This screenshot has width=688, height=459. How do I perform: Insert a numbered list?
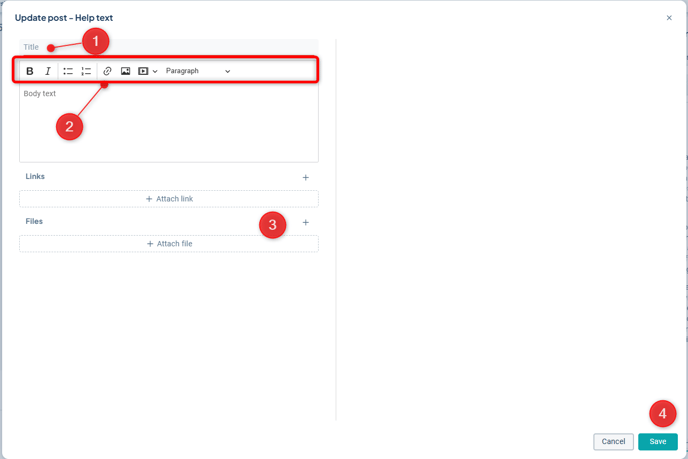point(86,71)
